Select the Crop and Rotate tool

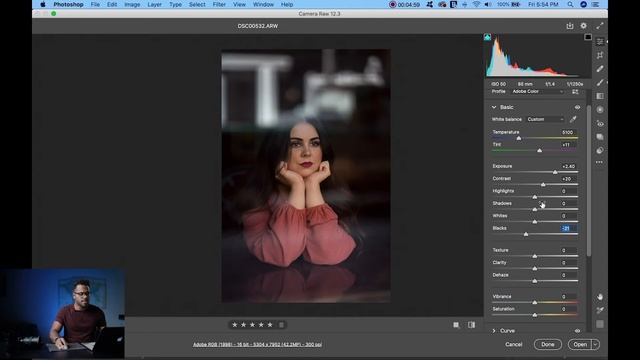point(600,55)
